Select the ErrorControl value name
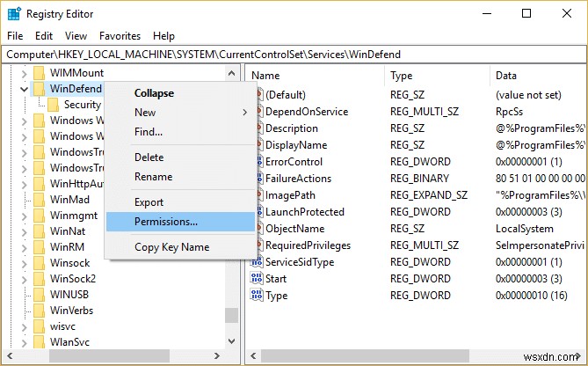The image size is (588, 366). [294, 161]
